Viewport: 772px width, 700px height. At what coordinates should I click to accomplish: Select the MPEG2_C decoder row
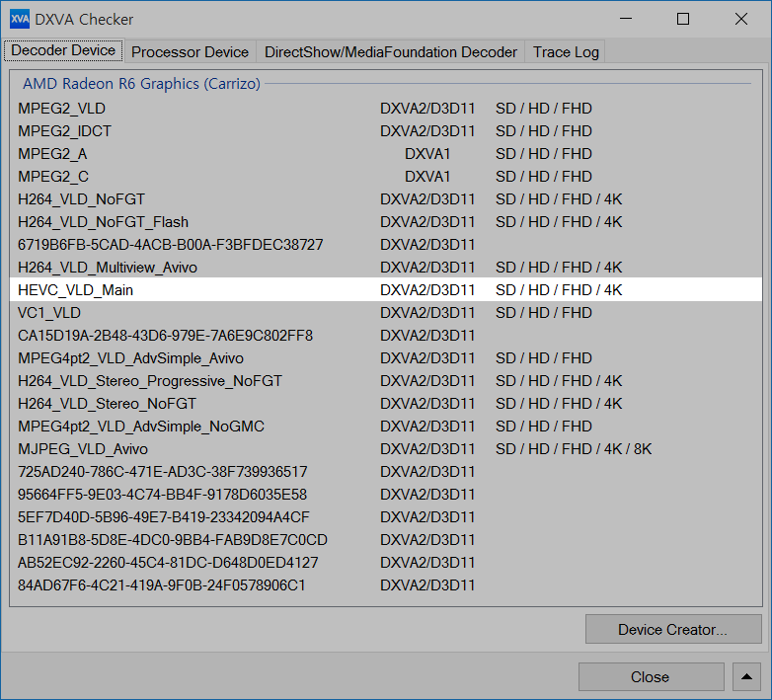click(x=386, y=176)
